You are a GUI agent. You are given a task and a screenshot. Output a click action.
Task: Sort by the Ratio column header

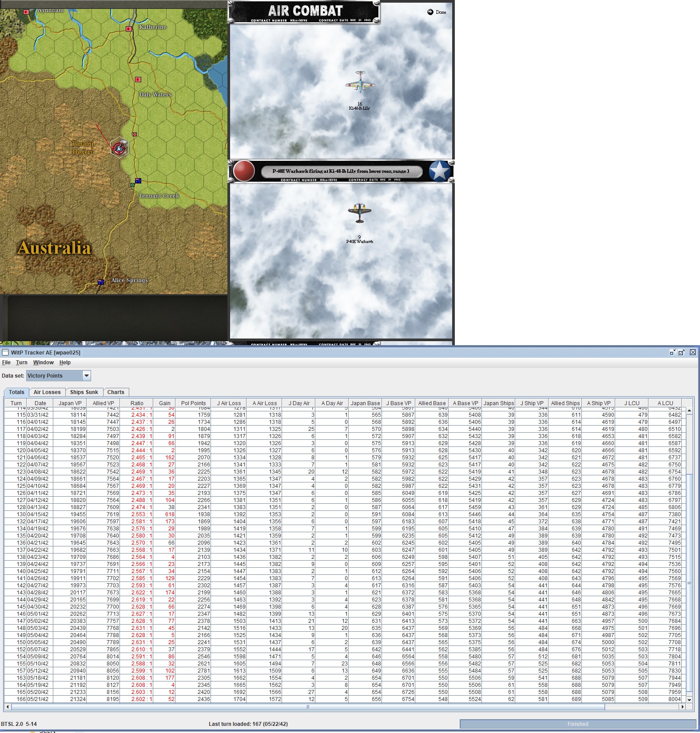tap(137, 403)
